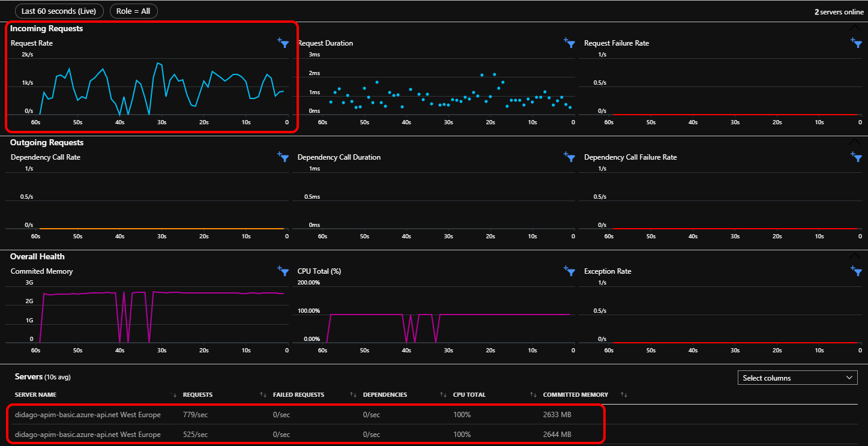
Task: Click the Last 60 seconds (Live) button
Action: 59,11
